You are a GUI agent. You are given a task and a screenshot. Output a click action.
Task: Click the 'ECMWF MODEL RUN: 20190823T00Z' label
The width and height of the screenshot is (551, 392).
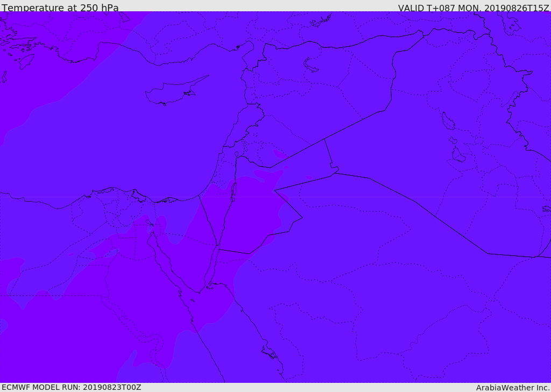(72, 387)
